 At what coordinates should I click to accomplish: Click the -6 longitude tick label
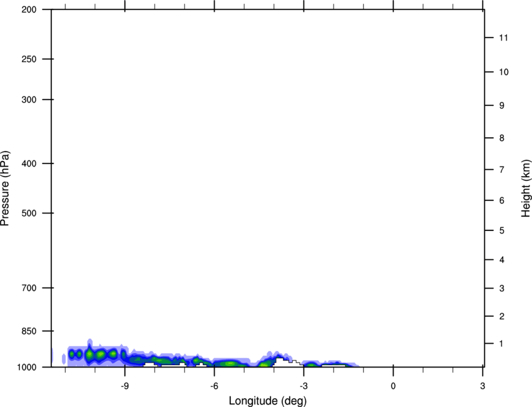pos(214,386)
